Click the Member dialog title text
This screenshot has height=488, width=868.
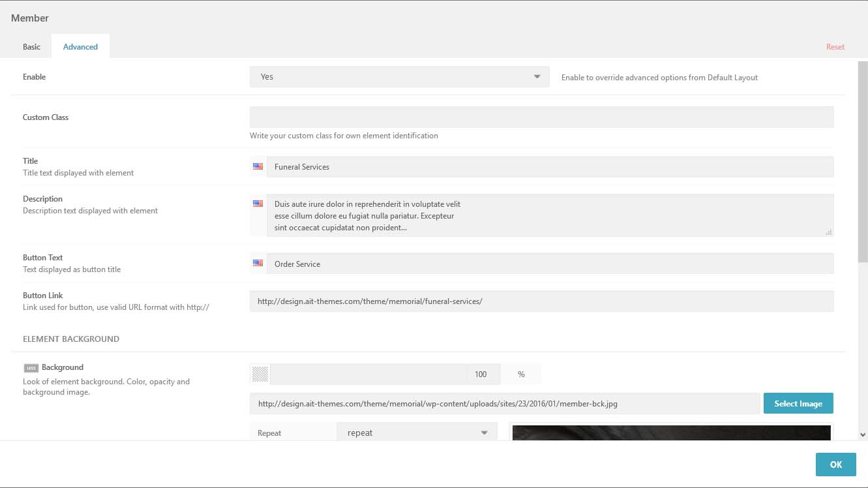pyautogui.click(x=30, y=18)
